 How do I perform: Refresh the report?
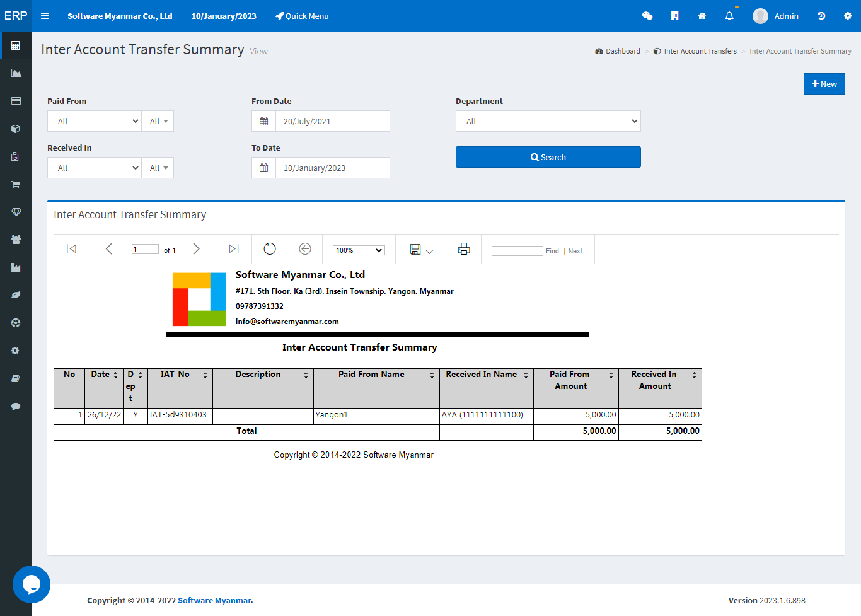point(270,249)
